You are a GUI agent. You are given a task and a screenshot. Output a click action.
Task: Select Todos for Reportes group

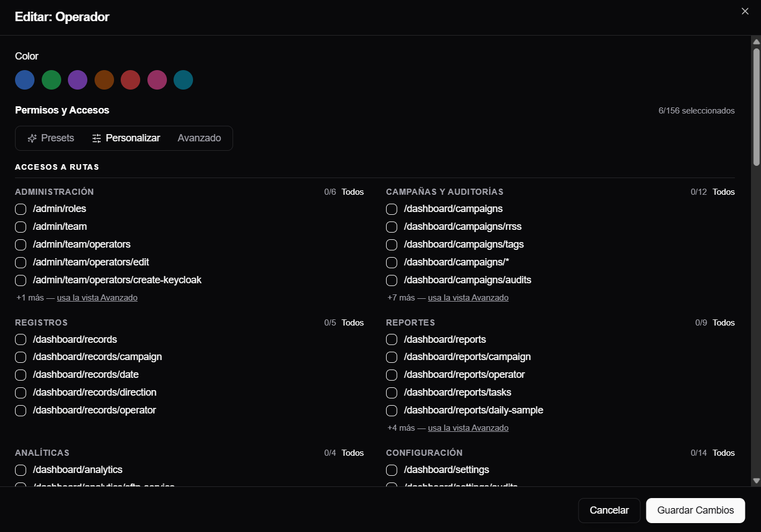click(724, 323)
